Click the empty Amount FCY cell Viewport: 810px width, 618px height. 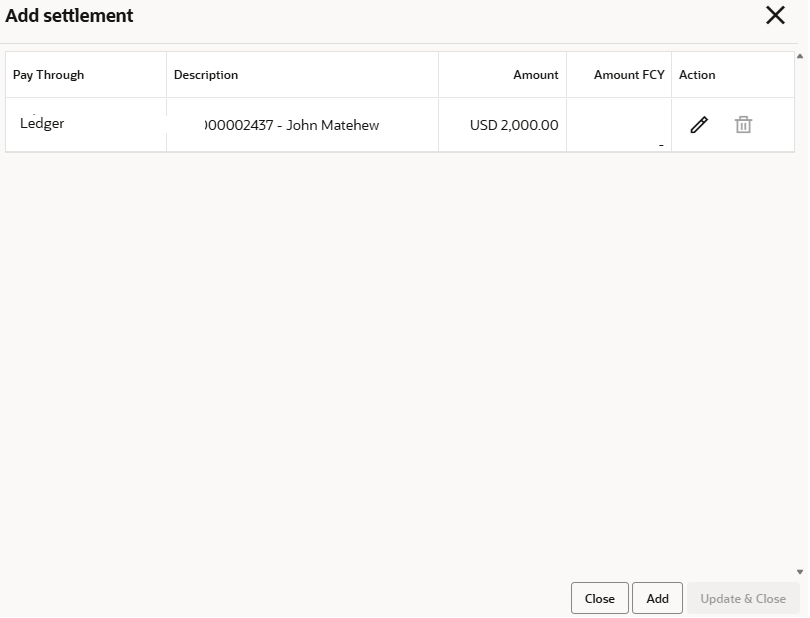[620, 125]
